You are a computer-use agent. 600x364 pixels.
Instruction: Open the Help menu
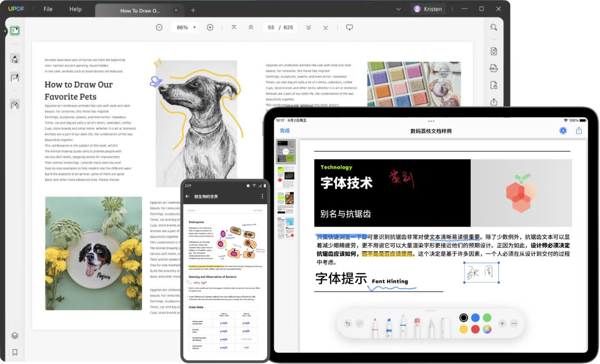[75, 9]
